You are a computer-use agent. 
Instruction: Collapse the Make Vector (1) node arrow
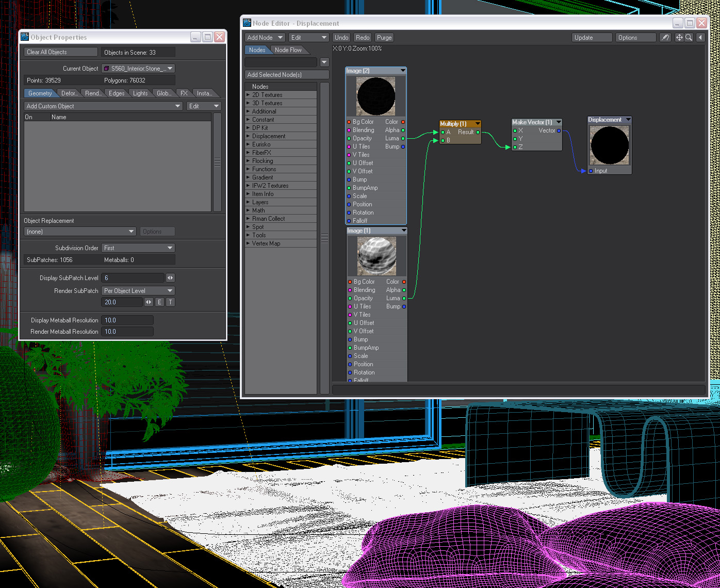click(559, 122)
